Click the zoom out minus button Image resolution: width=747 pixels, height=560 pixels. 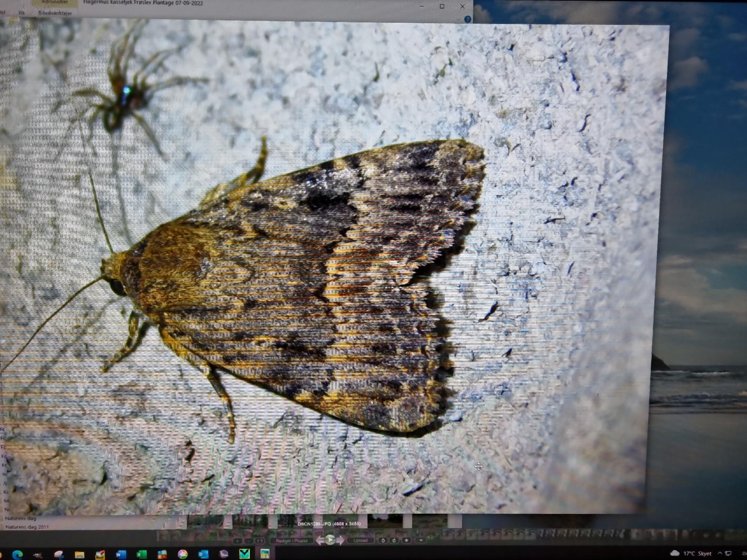[249, 541]
